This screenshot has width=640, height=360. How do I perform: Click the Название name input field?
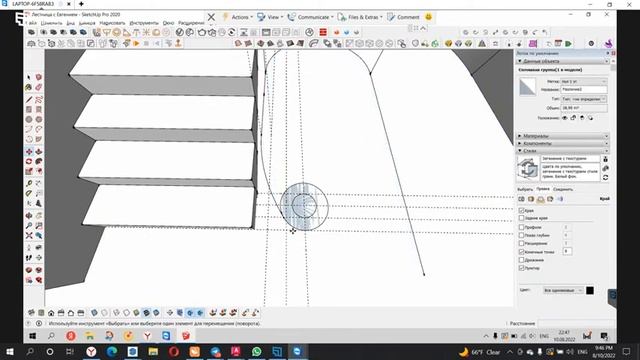584,89
